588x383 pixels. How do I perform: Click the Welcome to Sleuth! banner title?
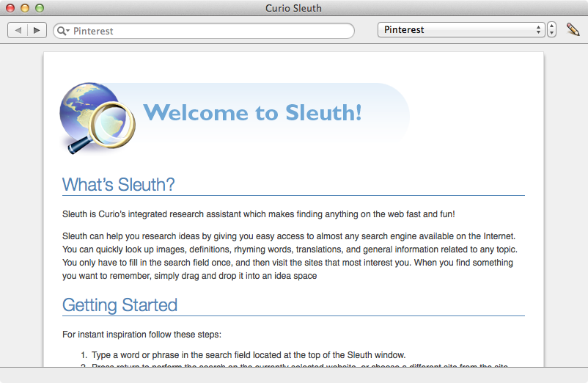(x=252, y=112)
